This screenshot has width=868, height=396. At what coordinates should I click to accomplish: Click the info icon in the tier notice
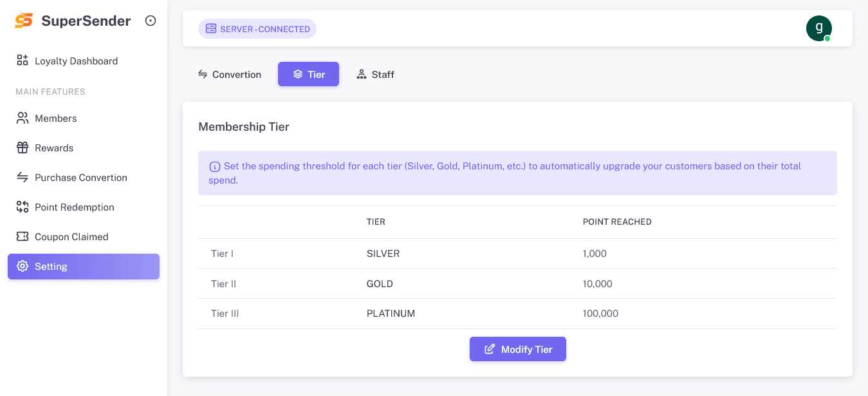tap(215, 167)
